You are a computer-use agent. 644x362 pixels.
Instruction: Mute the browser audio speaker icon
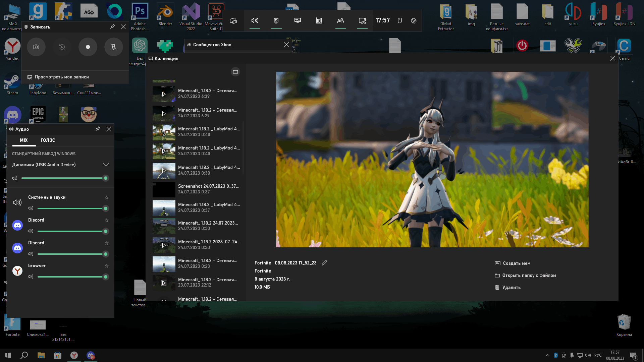(x=31, y=277)
